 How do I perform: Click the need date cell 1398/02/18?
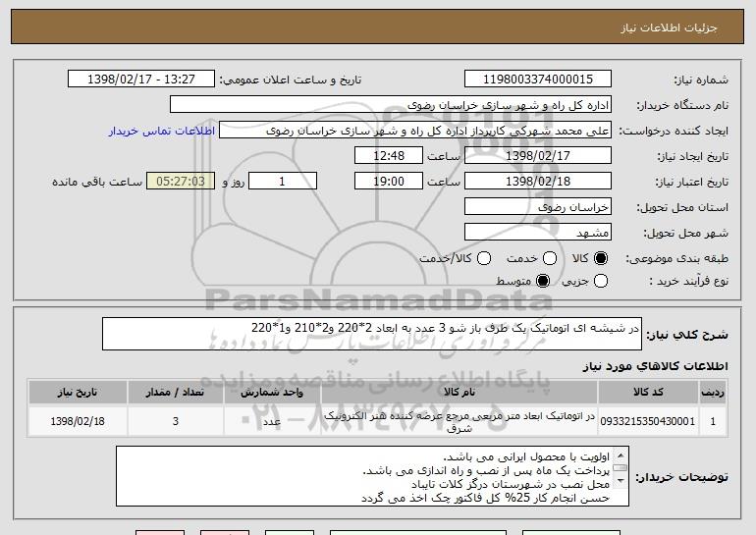(x=78, y=421)
